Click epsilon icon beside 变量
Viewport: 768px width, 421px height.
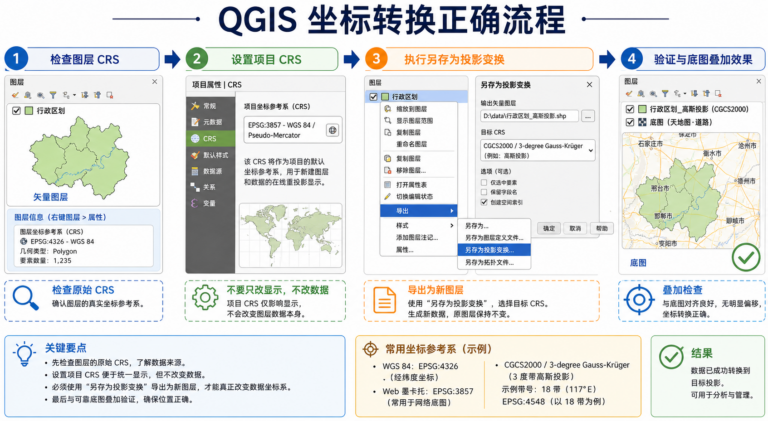(x=195, y=203)
